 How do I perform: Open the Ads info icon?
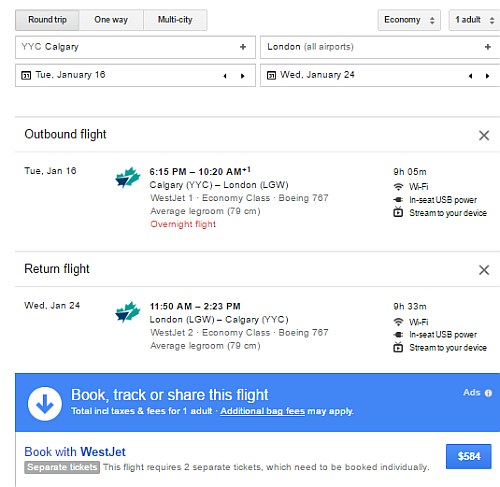click(488, 393)
